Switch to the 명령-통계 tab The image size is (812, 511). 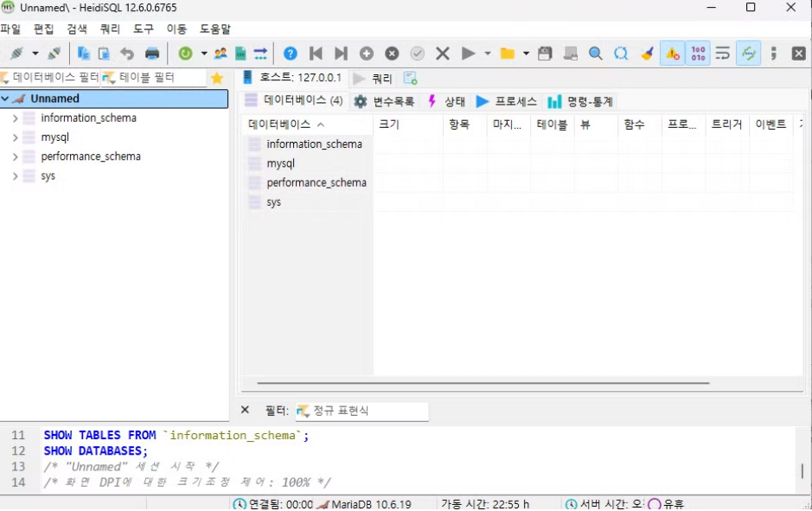tap(580, 101)
